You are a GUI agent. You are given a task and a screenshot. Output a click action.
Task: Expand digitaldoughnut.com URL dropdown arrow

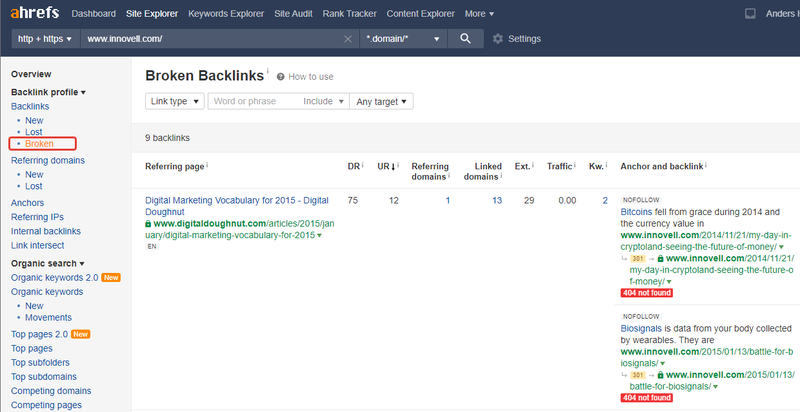coord(319,236)
